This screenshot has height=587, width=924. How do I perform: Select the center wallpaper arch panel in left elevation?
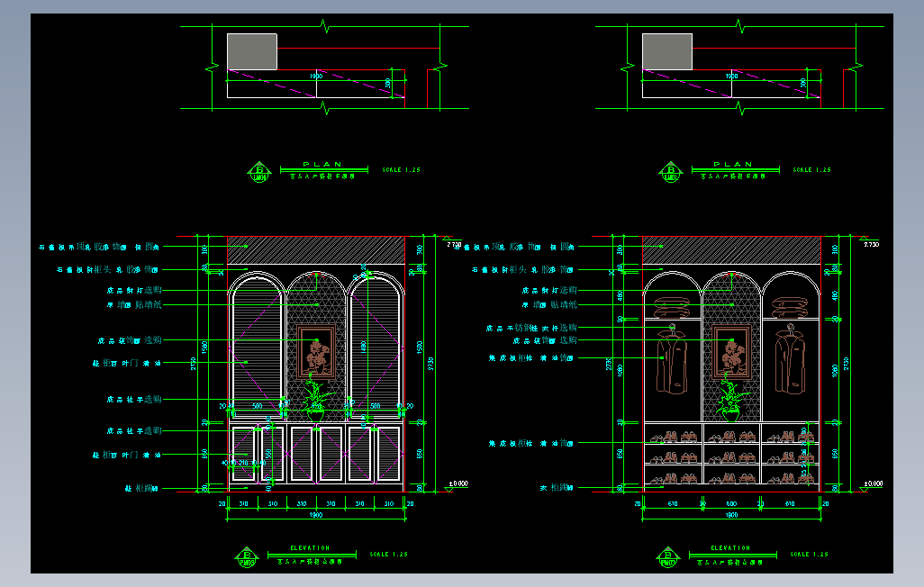(x=316, y=346)
